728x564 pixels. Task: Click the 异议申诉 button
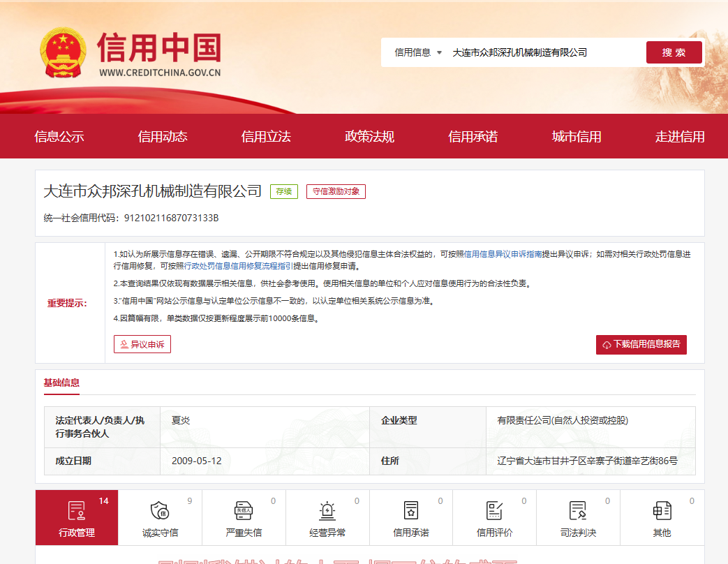[x=142, y=344]
